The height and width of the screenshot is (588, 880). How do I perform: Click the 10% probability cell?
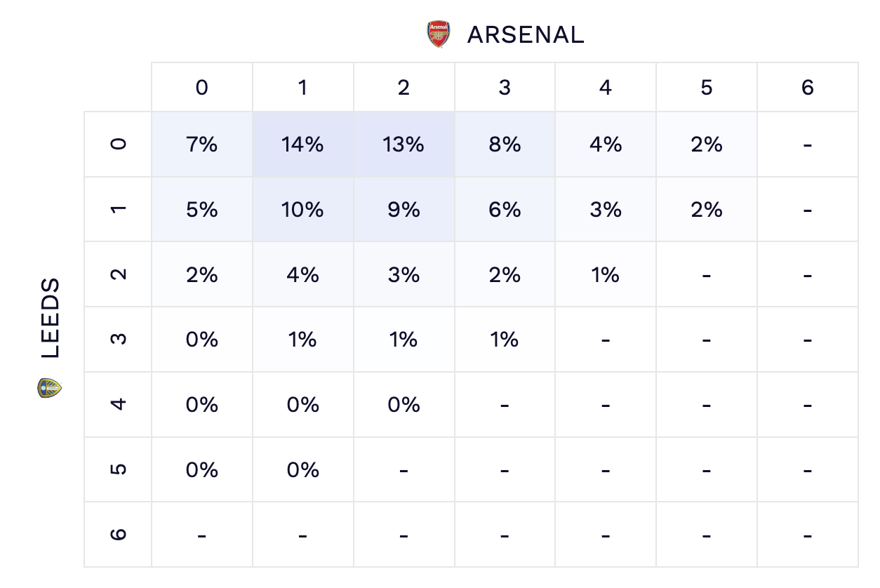click(302, 210)
